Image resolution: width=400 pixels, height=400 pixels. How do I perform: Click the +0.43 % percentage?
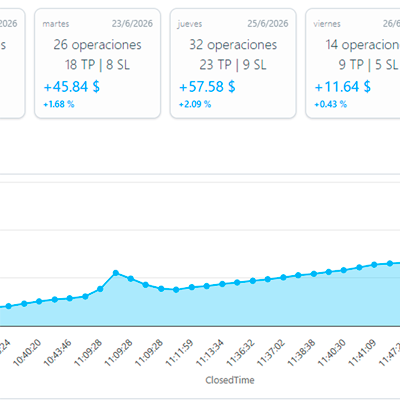click(x=331, y=104)
